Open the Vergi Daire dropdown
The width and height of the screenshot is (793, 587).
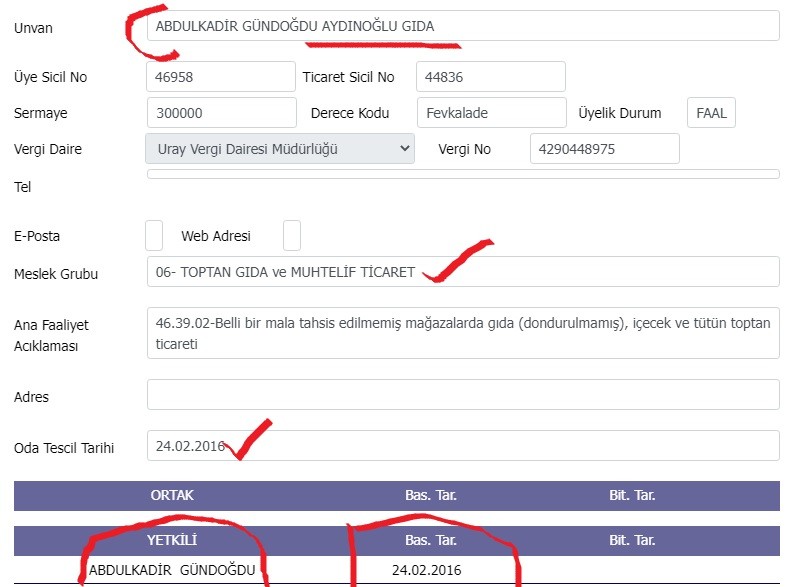[x=280, y=149]
